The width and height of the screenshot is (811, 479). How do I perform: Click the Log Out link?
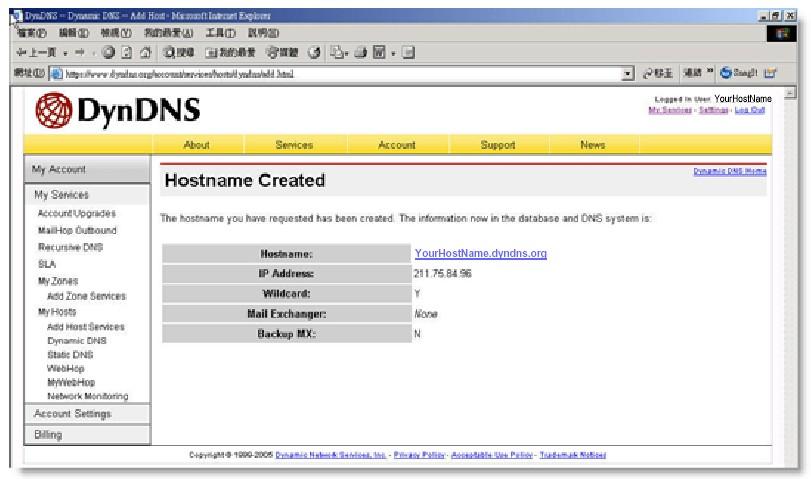point(749,110)
